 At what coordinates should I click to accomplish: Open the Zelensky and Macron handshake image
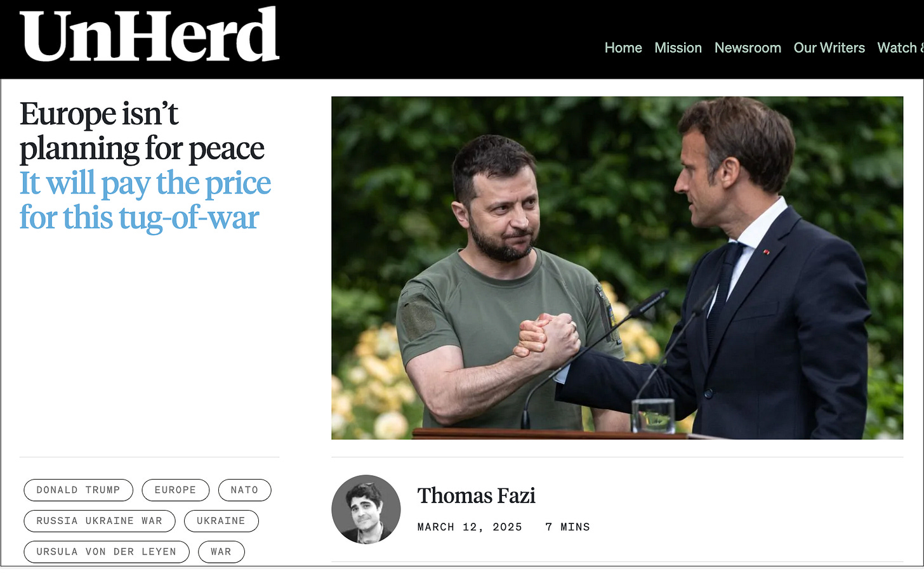click(617, 268)
